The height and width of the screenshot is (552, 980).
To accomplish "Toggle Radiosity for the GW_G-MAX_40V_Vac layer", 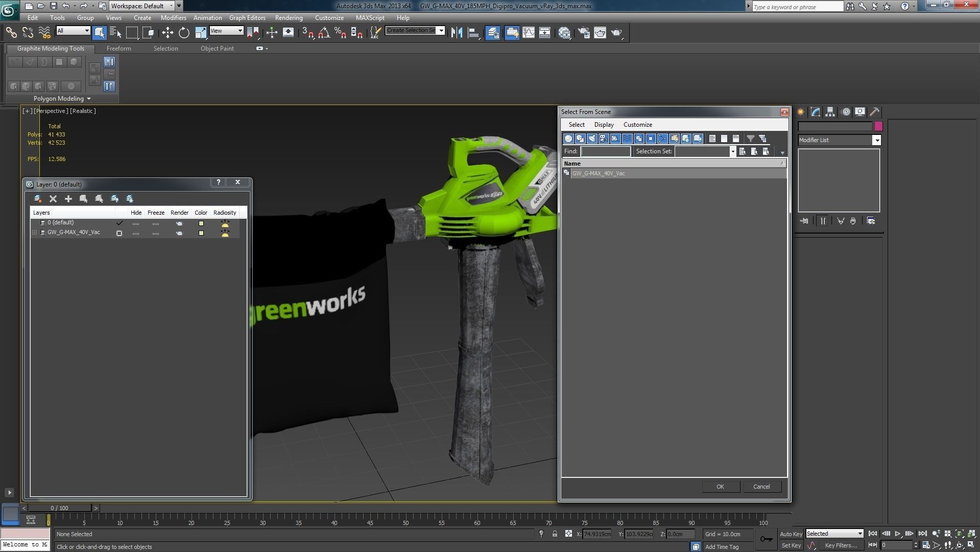I will (225, 233).
